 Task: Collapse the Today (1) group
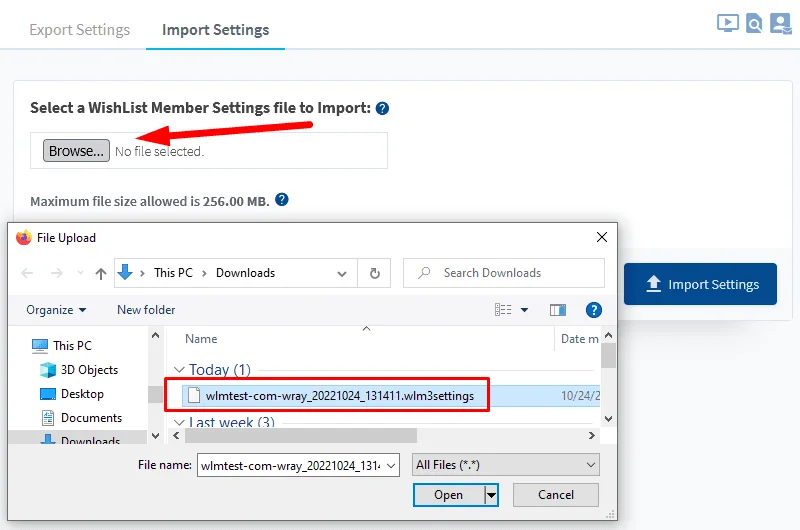click(x=179, y=369)
